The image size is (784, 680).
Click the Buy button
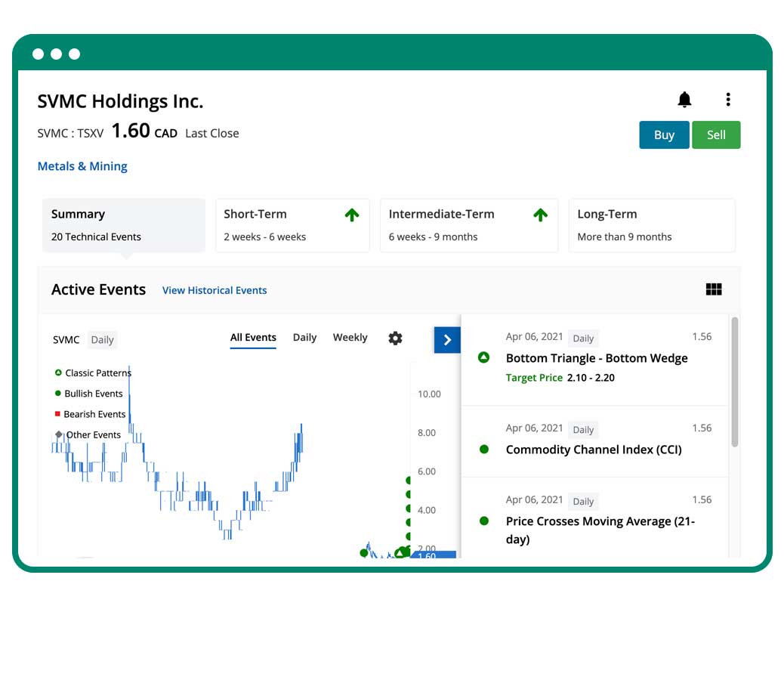664,135
